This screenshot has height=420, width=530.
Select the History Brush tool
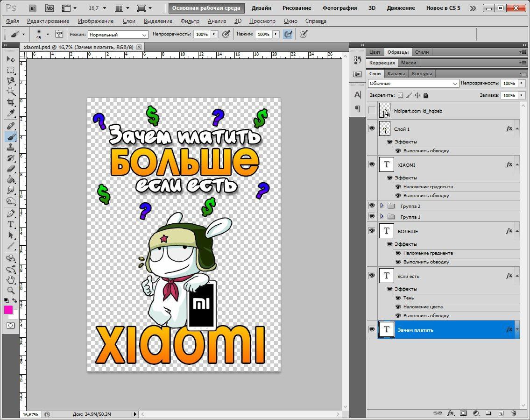click(10, 158)
